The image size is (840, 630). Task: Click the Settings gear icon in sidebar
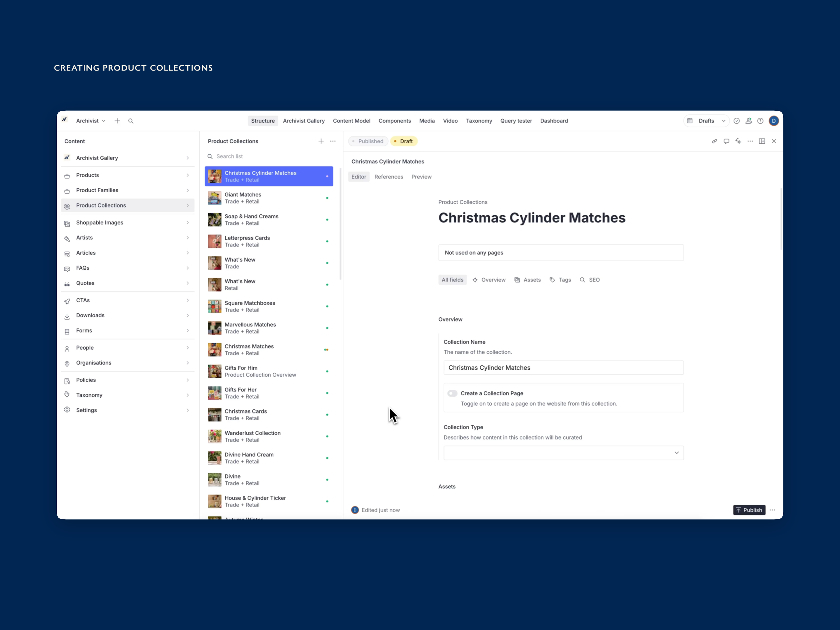(x=67, y=410)
